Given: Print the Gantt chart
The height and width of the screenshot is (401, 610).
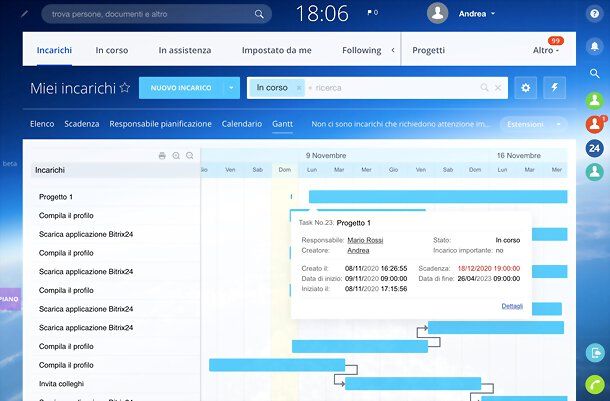Looking at the screenshot, I should pyautogui.click(x=162, y=156).
